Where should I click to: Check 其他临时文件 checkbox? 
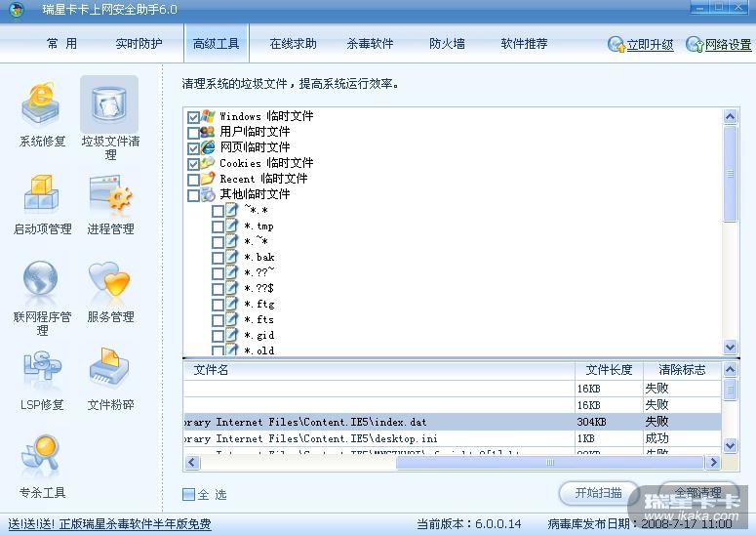[x=193, y=195]
